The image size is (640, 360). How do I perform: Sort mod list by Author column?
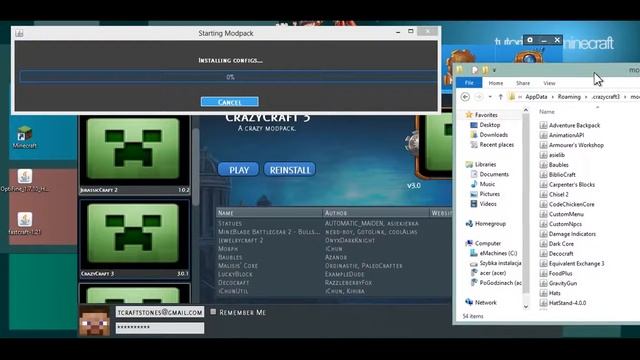[x=376, y=213]
